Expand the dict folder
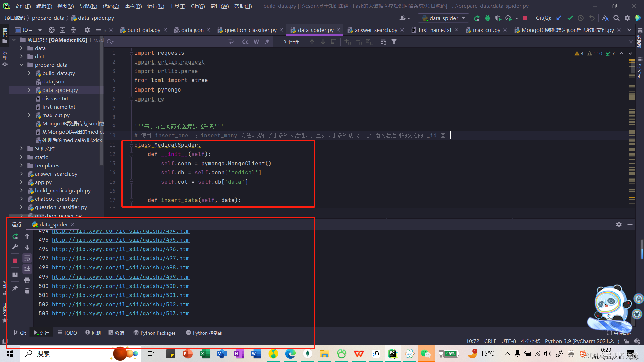The height and width of the screenshot is (362, 644). 21,56
